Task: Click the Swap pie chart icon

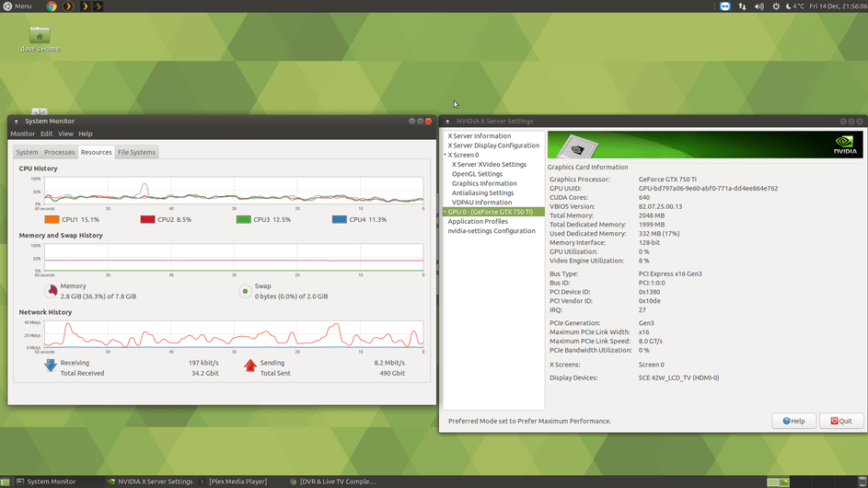Action: click(245, 291)
